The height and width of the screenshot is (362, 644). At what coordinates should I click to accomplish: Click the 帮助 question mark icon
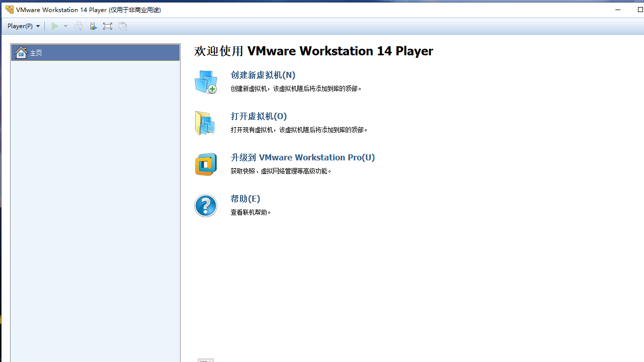205,205
